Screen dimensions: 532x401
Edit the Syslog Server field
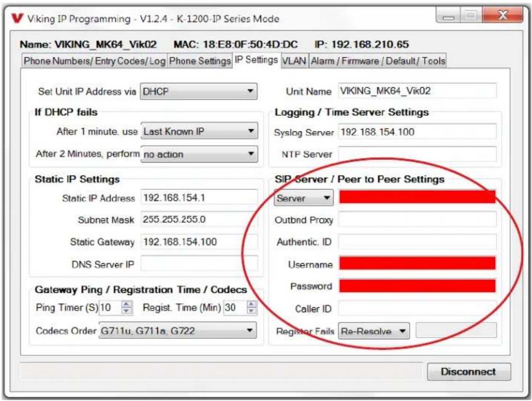click(x=418, y=132)
